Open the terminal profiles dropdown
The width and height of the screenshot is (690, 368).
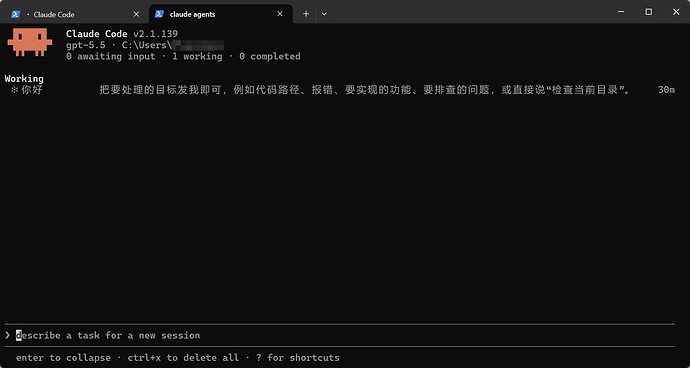click(x=324, y=14)
